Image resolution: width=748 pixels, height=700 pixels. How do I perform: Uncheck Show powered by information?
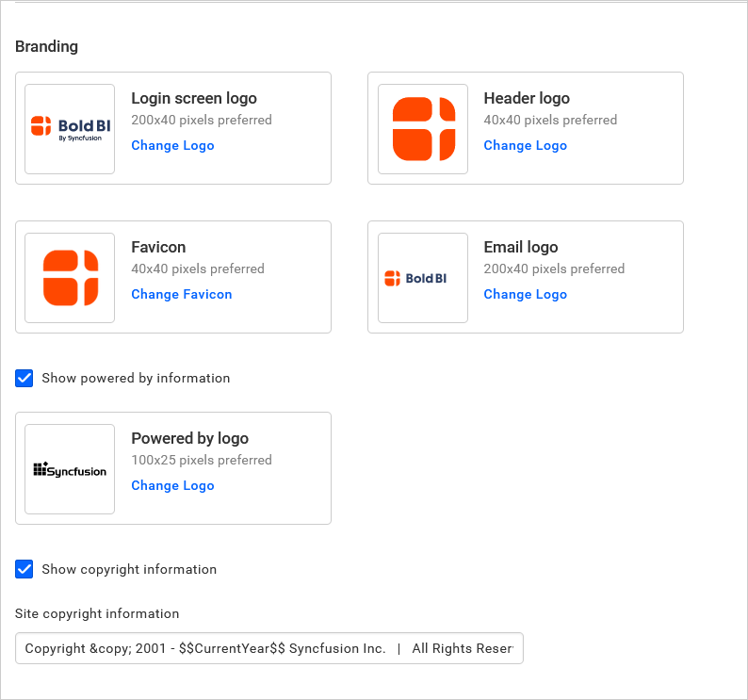[x=24, y=378]
